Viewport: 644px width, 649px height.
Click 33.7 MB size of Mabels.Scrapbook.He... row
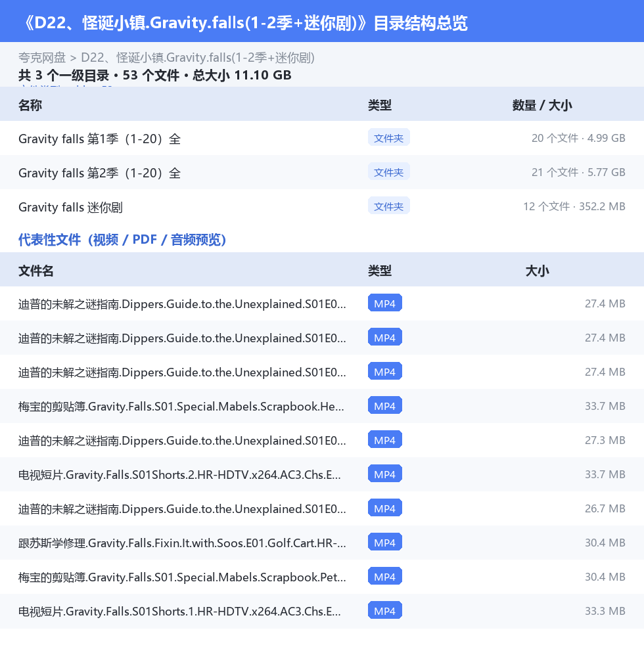[605, 406]
